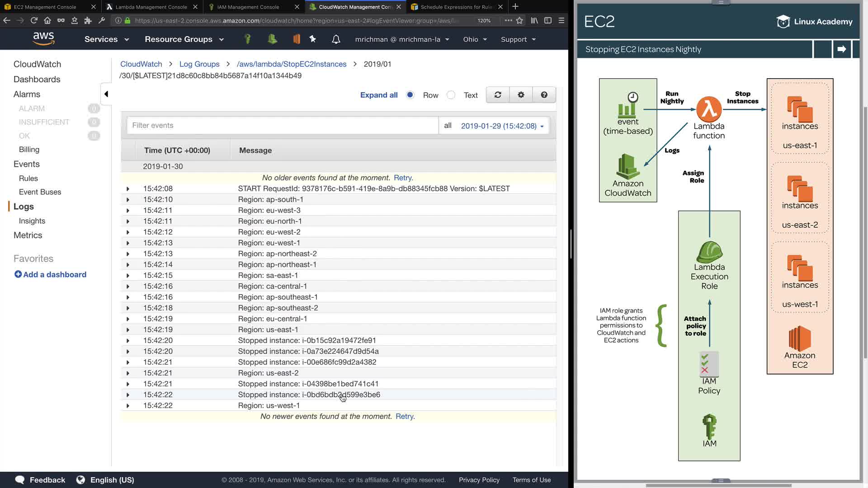Click the refresh log events icon
Viewport: 868px width, 488px height.
[498, 95]
